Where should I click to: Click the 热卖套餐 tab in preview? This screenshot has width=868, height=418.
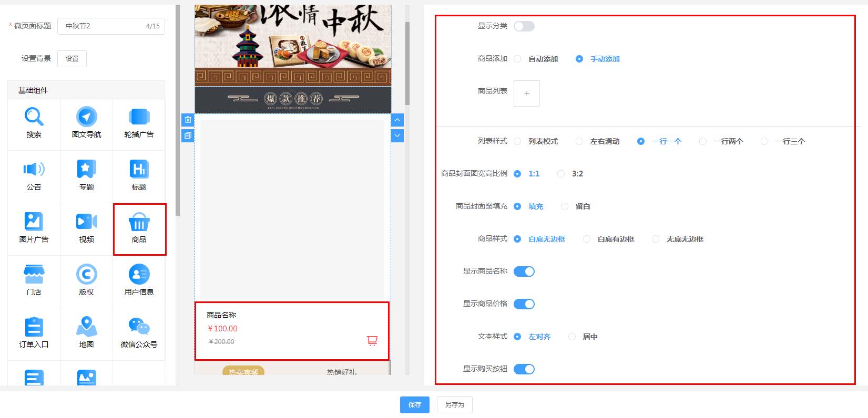point(243,371)
